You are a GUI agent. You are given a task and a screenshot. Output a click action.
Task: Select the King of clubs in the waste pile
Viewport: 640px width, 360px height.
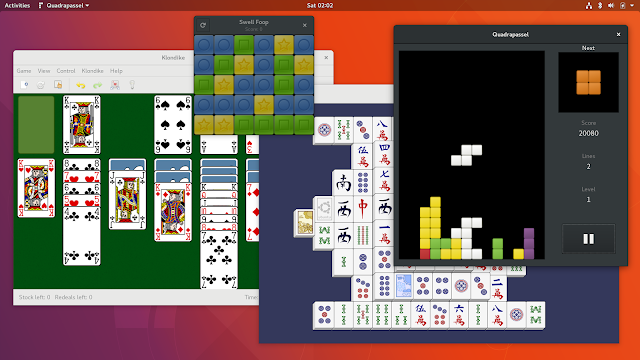coord(82,124)
